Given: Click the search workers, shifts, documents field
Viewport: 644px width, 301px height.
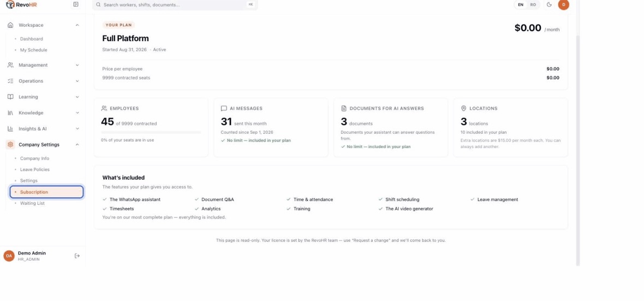Looking at the screenshot, I should (175, 4).
